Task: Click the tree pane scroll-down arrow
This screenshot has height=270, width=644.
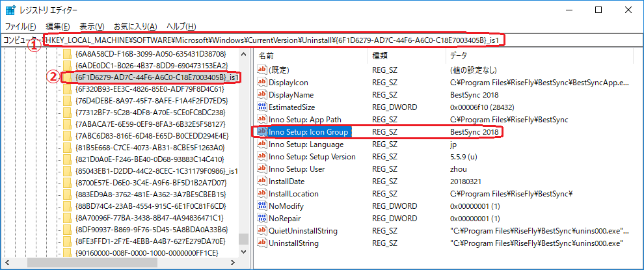Action: 245,251
